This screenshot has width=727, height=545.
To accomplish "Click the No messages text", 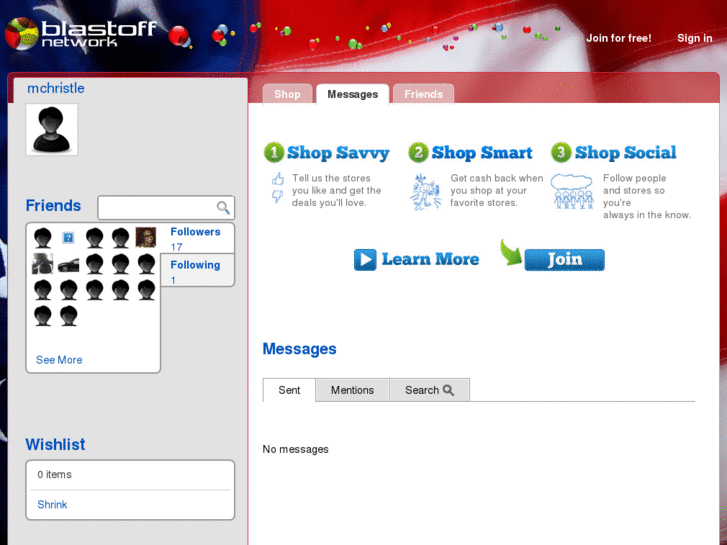I will click(x=295, y=449).
